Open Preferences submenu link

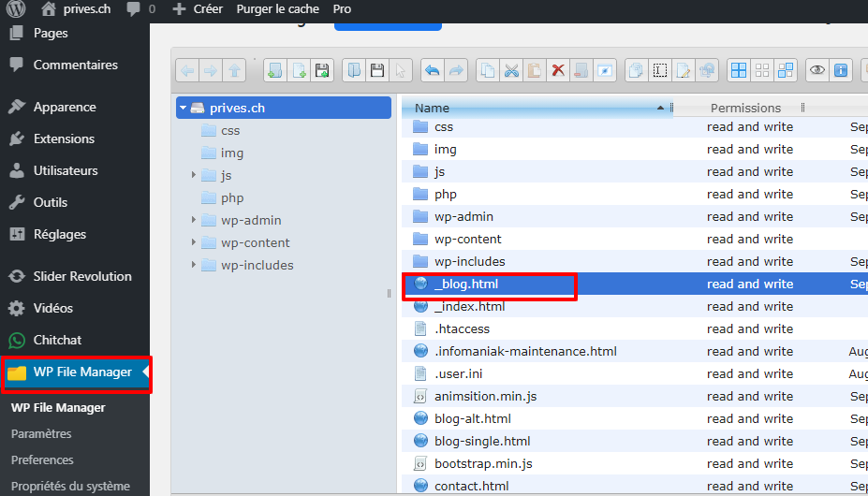click(x=42, y=460)
